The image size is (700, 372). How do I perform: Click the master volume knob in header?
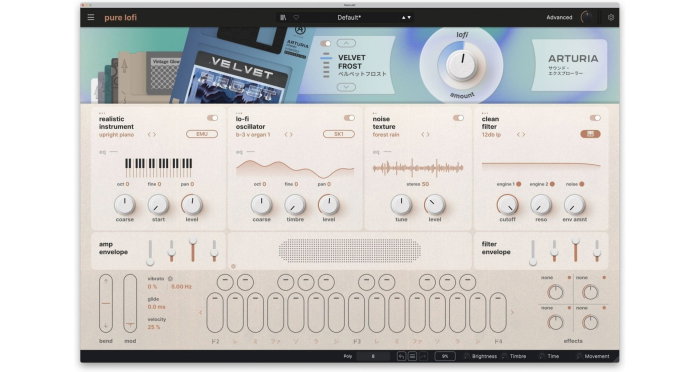pos(586,17)
